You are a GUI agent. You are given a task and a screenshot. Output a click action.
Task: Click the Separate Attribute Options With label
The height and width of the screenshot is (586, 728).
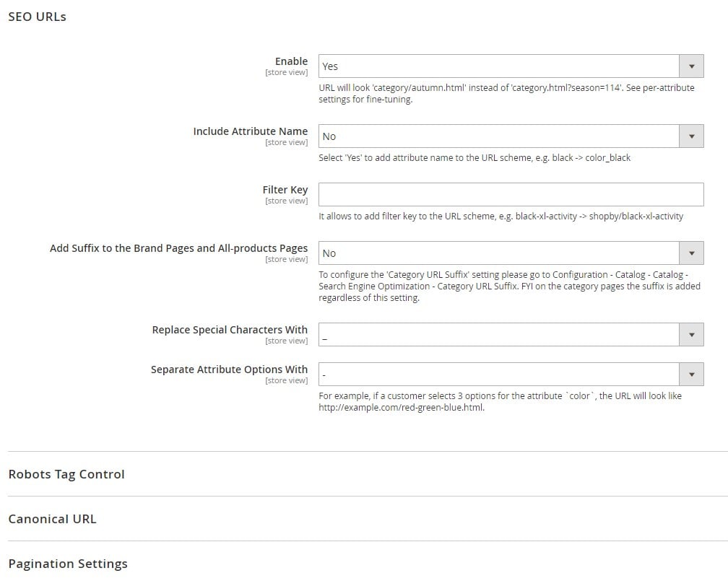coord(229,369)
